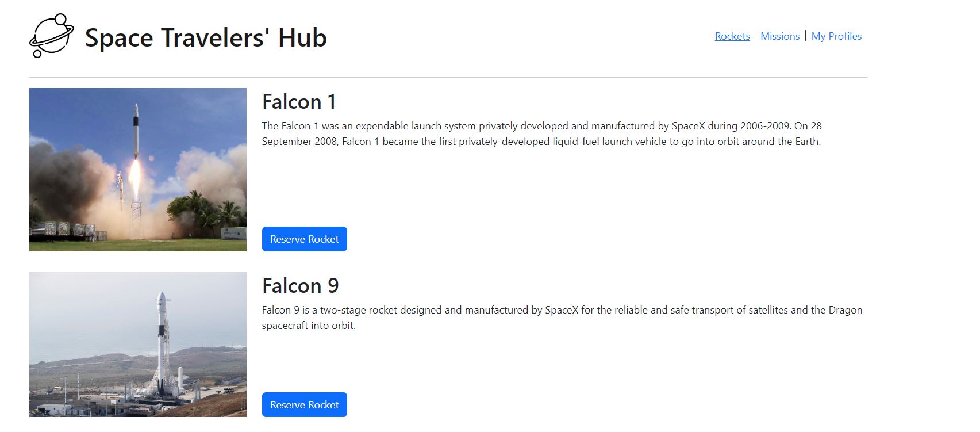Click the Falcon 9 heading
Image resolution: width=980 pixels, height=432 pixels.
[301, 286]
